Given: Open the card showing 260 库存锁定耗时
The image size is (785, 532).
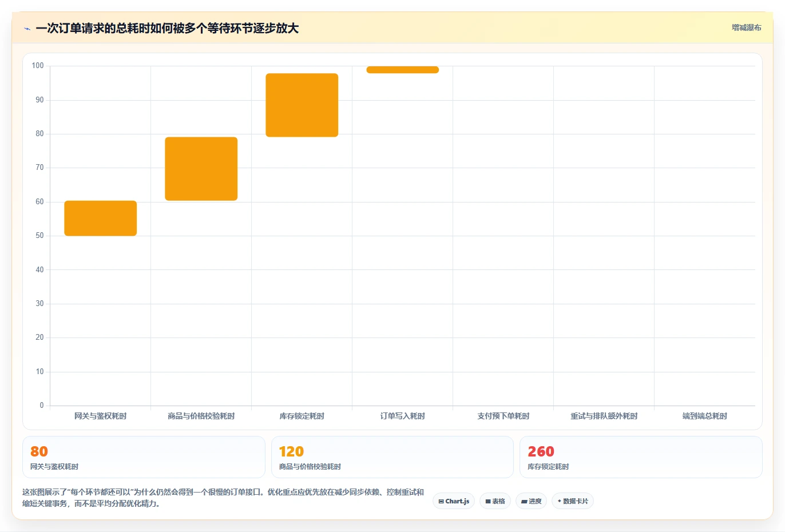Looking at the screenshot, I should click(641, 457).
